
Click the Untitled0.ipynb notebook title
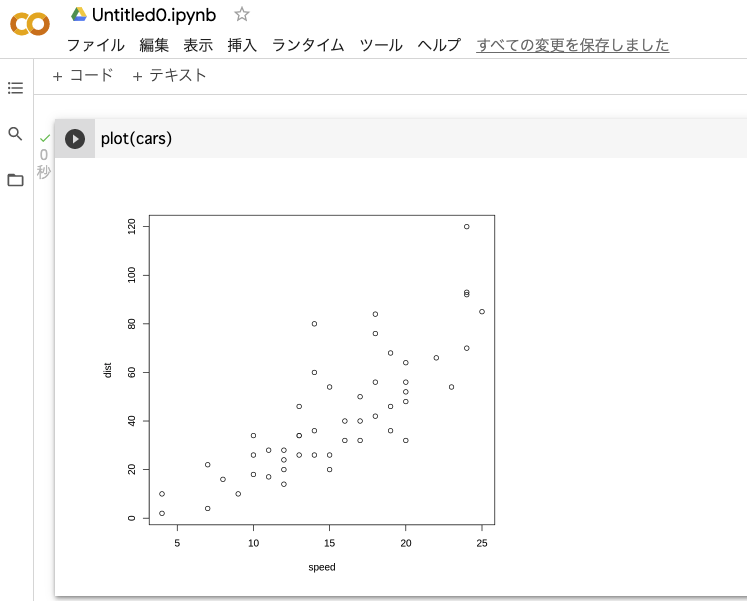point(153,15)
